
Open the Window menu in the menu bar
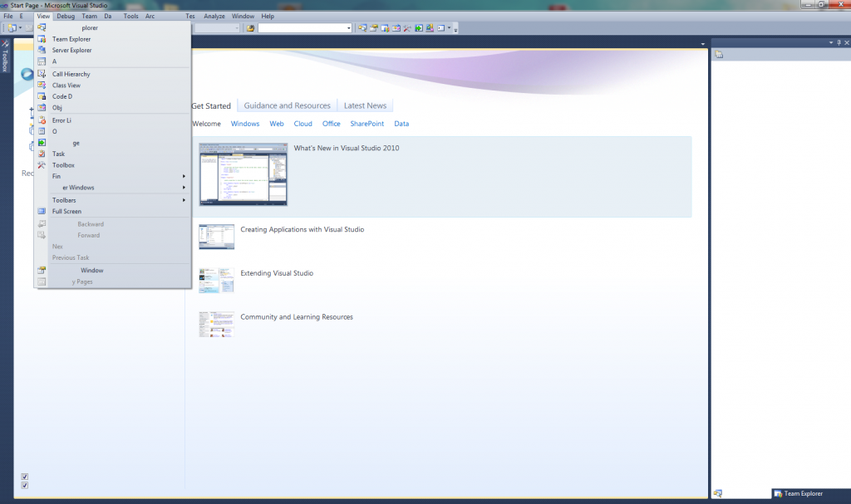click(x=243, y=17)
